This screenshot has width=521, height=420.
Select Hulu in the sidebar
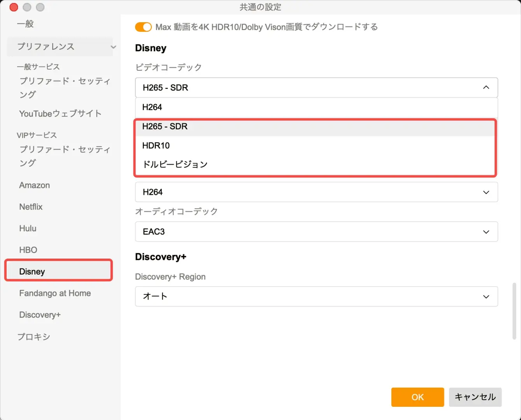coord(28,228)
